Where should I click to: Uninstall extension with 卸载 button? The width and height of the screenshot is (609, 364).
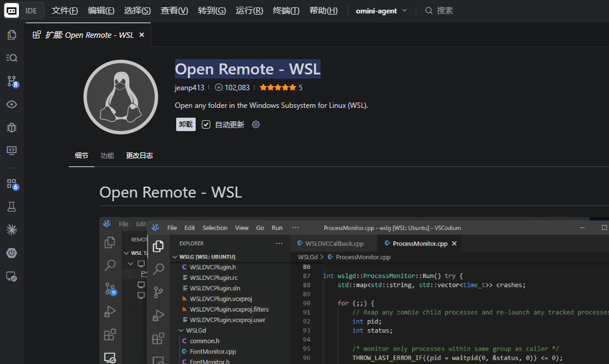[186, 124]
